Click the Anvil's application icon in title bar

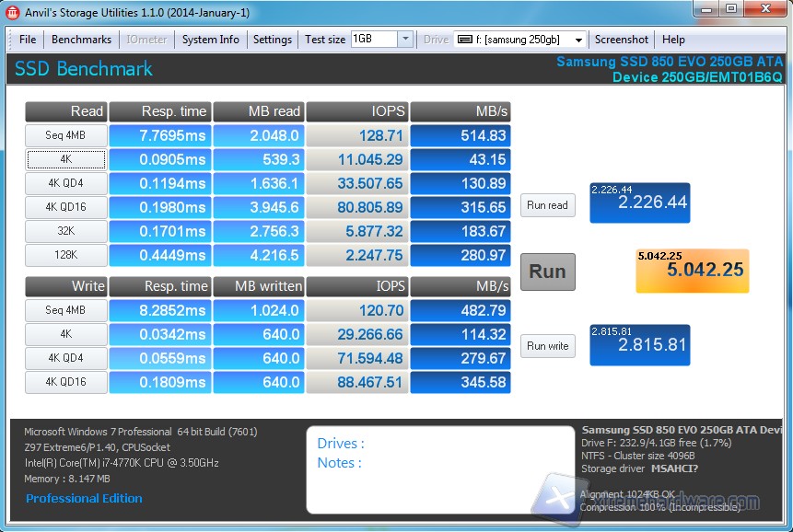12,11
